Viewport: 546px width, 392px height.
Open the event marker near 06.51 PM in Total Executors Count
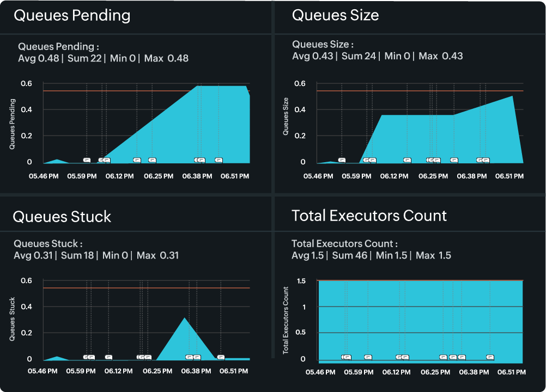click(490, 357)
